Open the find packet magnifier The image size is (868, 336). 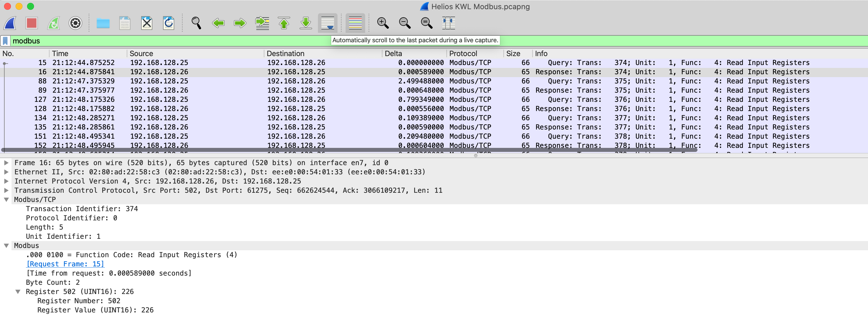196,23
